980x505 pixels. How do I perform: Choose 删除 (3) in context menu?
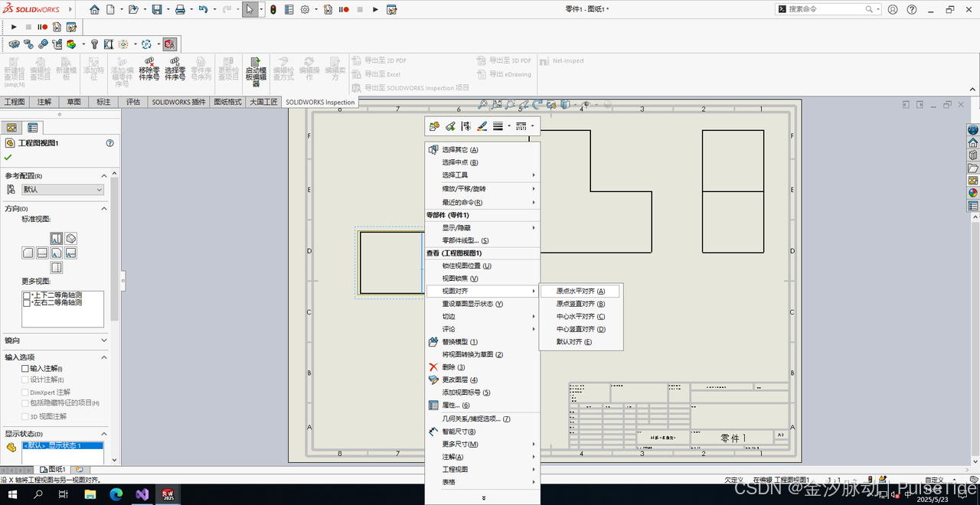pyautogui.click(x=483, y=367)
